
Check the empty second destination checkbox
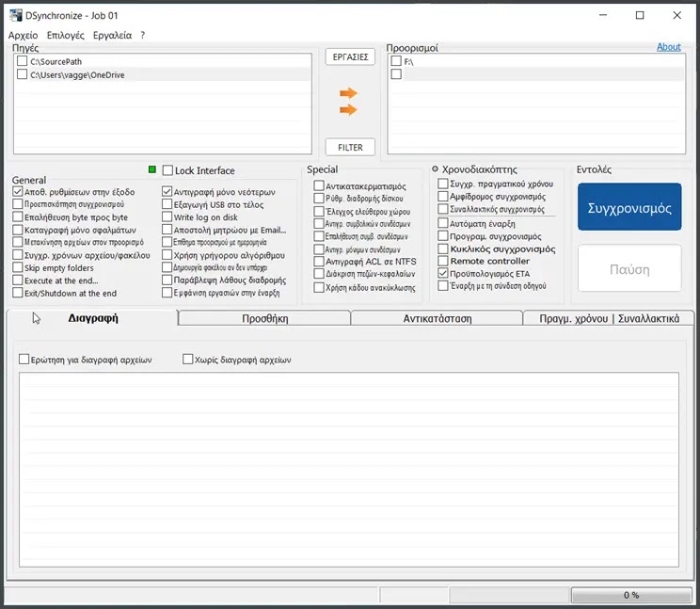396,74
